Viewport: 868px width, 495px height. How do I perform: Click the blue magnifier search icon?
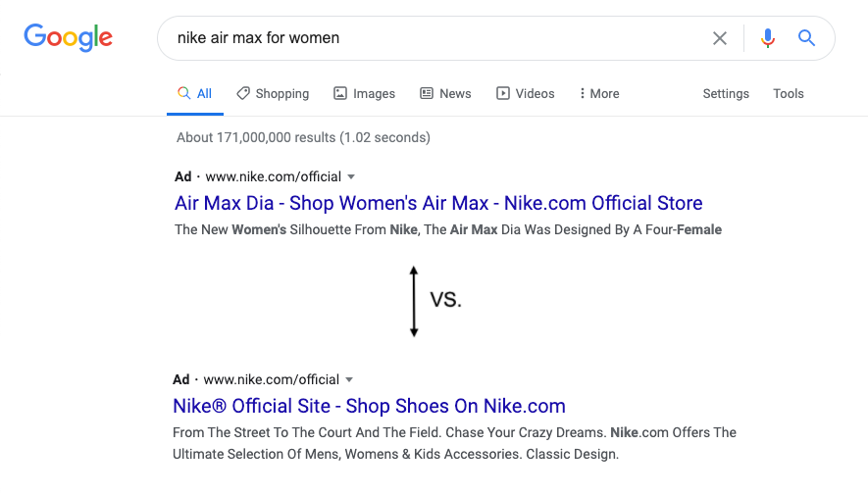coord(806,38)
